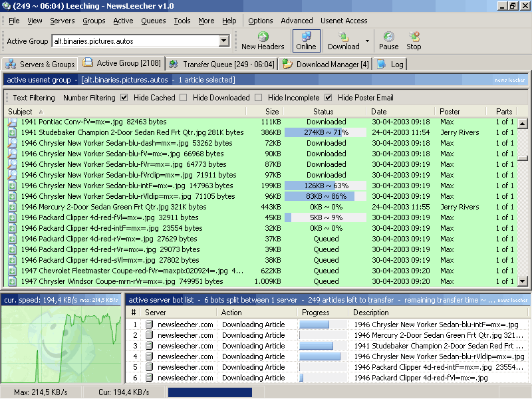The width and height of the screenshot is (532, 399).
Task: Click the New Headers toolbar icon
Action: coord(263,37)
